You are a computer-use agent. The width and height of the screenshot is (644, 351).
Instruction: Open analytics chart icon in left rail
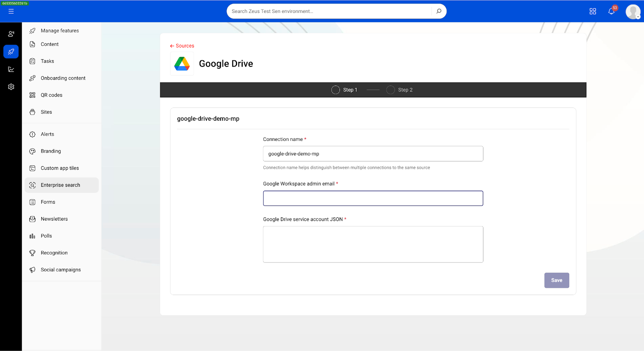11,69
